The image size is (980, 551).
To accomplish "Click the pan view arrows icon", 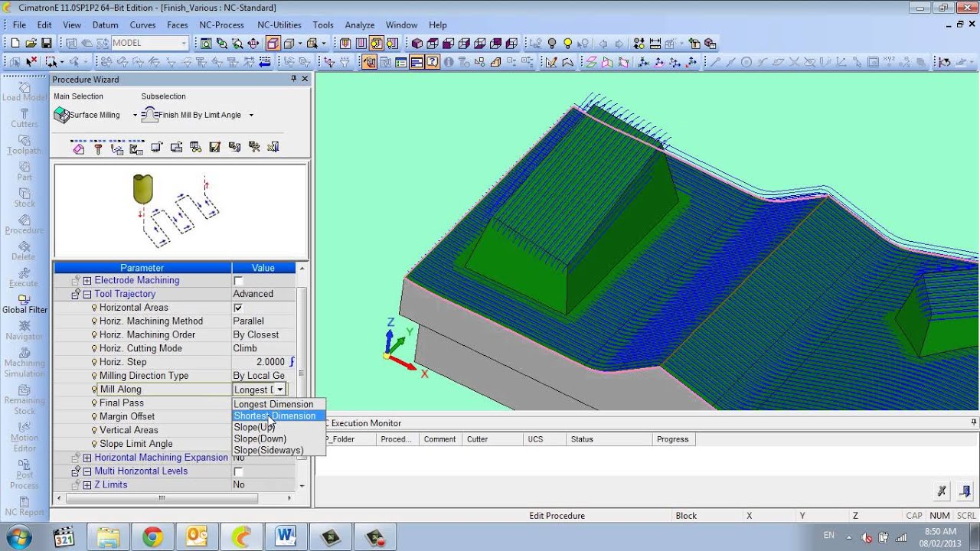I will [x=253, y=44].
